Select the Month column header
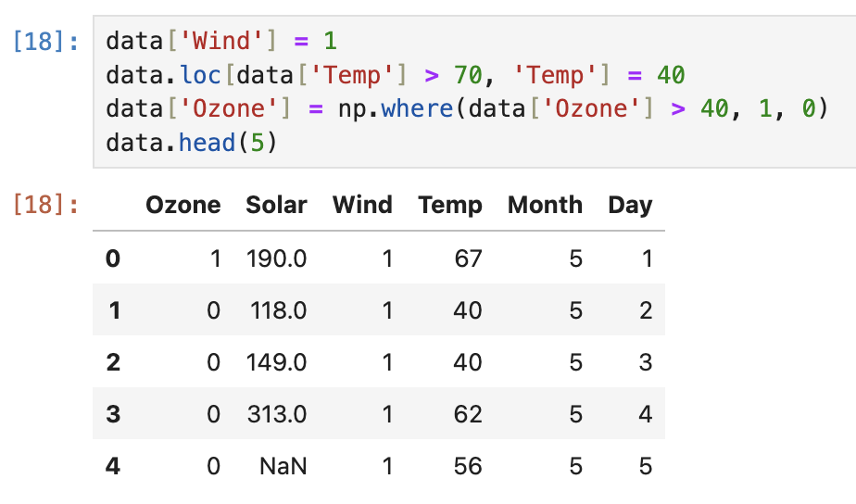The image size is (856, 504). 545,206
